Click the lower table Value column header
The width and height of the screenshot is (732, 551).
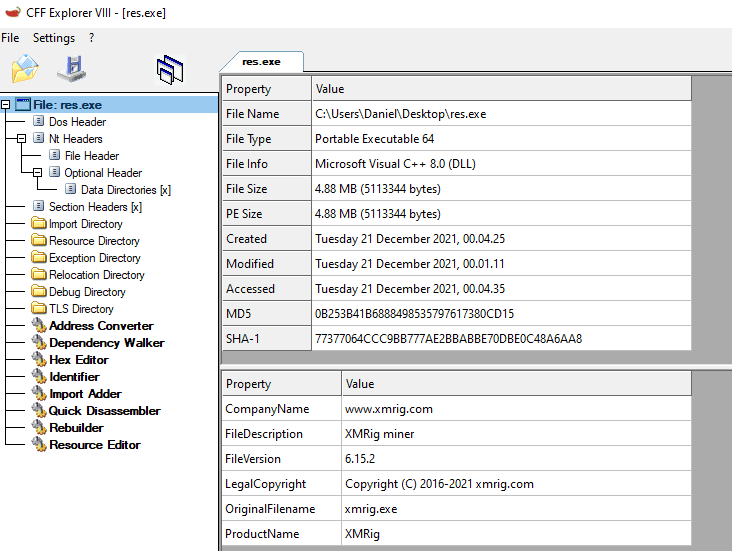[517, 384]
